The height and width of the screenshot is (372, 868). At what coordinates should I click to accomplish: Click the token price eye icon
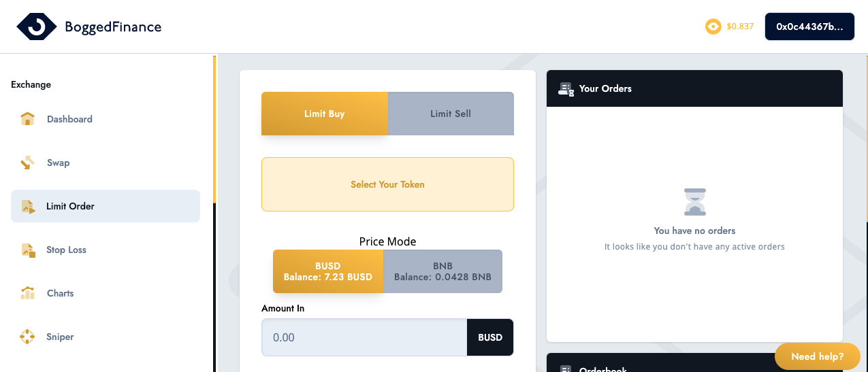tap(713, 27)
